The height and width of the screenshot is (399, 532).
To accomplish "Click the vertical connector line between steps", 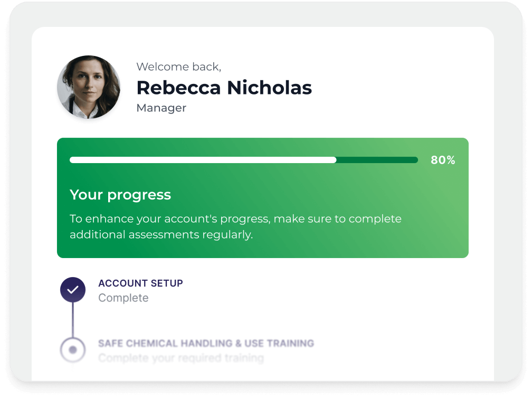I will coord(73,319).
